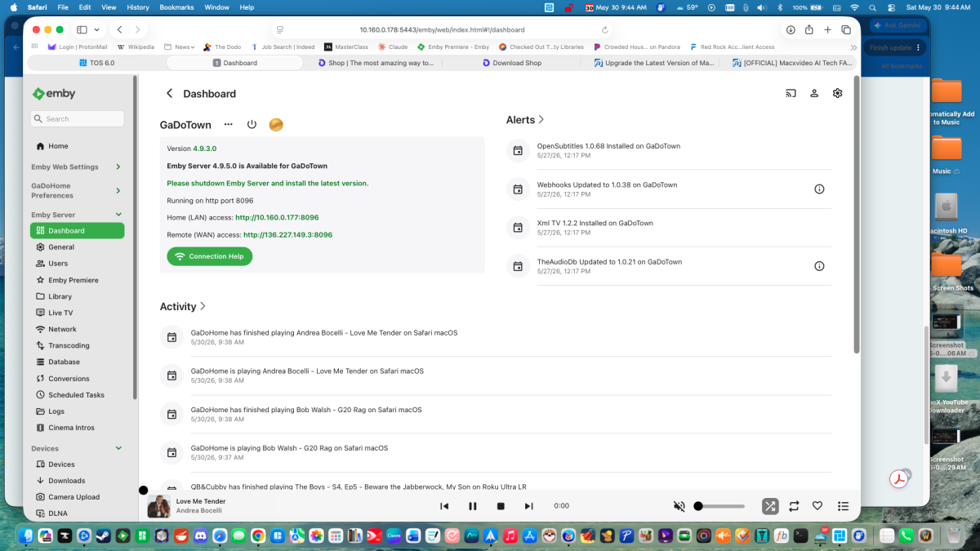Click Connection Help button

(x=210, y=256)
